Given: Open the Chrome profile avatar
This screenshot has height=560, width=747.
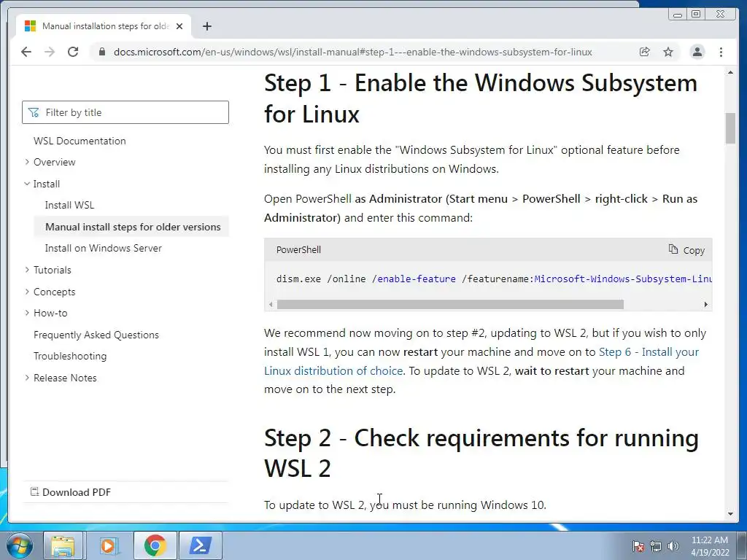Looking at the screenshot, I should [x=697, y=52].
